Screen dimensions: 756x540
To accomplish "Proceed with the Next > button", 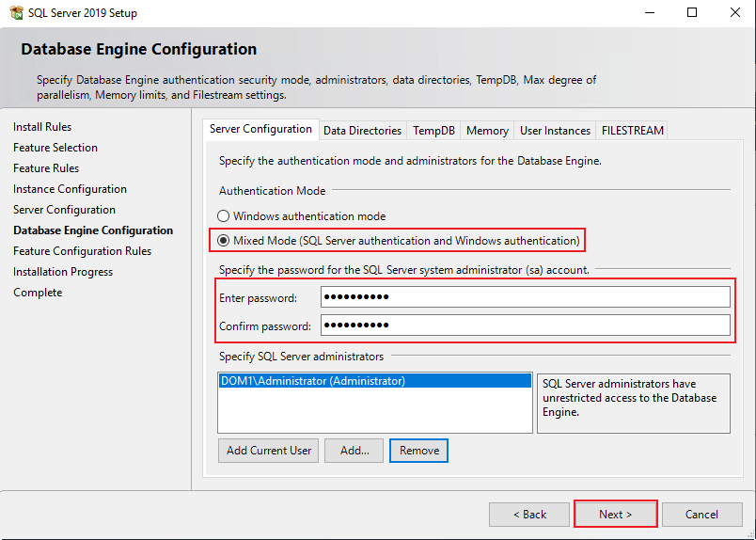I will coord(615,515).
